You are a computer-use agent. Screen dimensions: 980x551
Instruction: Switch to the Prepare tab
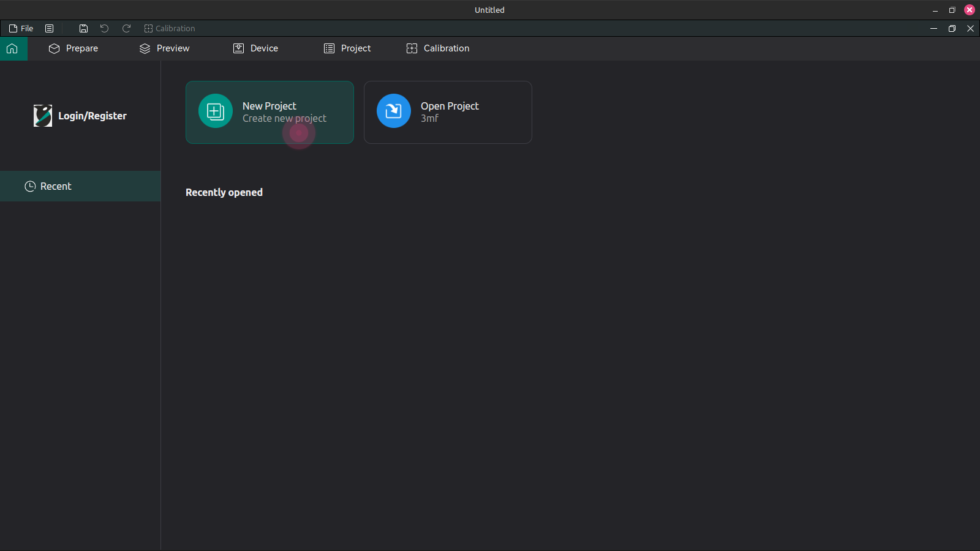tap(81, 48)
